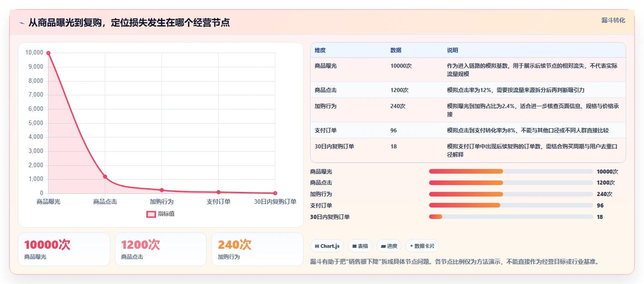Click the 加购行为 label on the chart x-axis
This screenshot has width=644, height=284.
(161, 202)
